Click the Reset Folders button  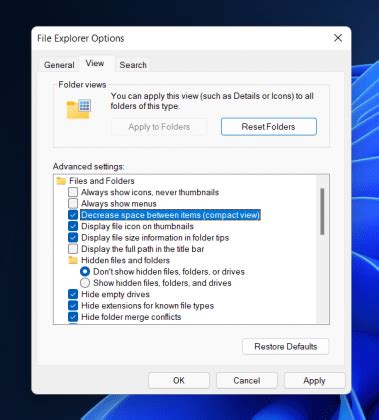click(x=269, y=127)
